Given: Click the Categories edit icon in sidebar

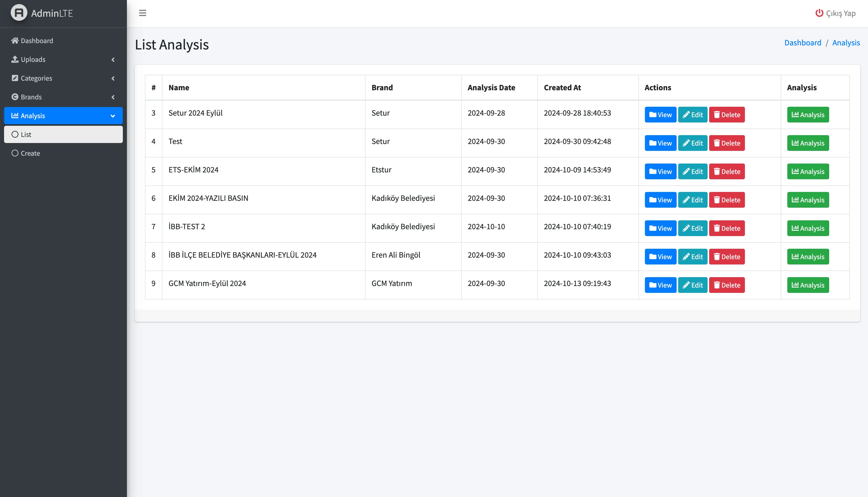Looking at the screenshot, I should coord(15,78).
